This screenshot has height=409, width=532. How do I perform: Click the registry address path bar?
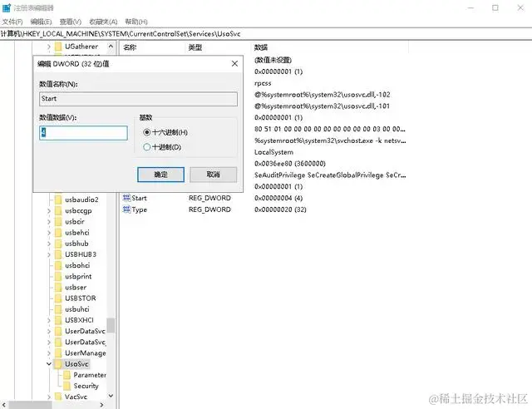coord(266,33)
